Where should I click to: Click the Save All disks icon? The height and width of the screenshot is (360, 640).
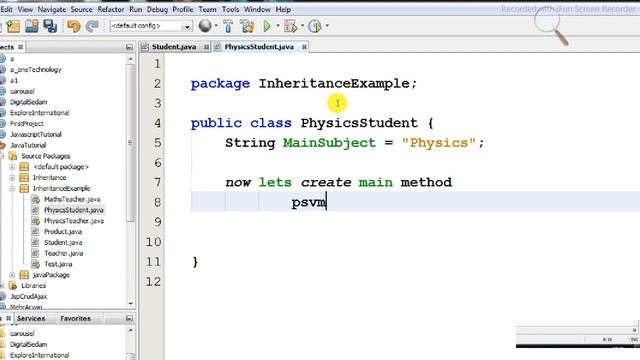click(x=50, y=26)
